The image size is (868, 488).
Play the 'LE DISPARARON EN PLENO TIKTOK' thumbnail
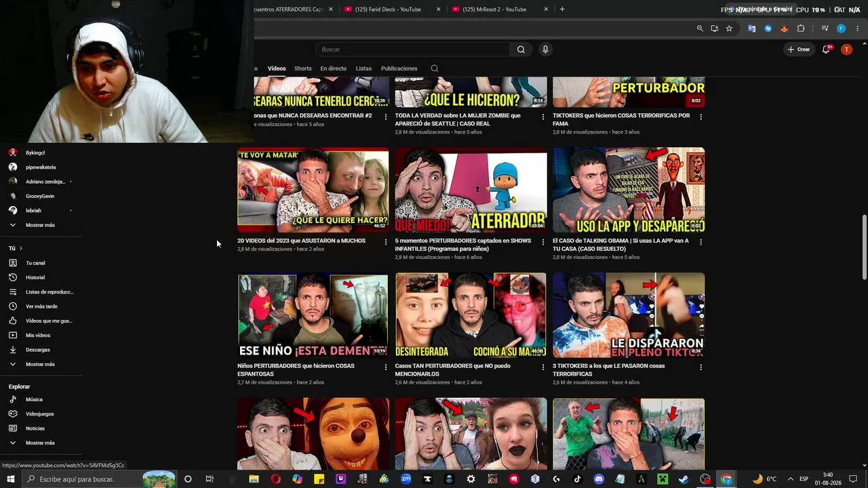click(x=629, y=315)
